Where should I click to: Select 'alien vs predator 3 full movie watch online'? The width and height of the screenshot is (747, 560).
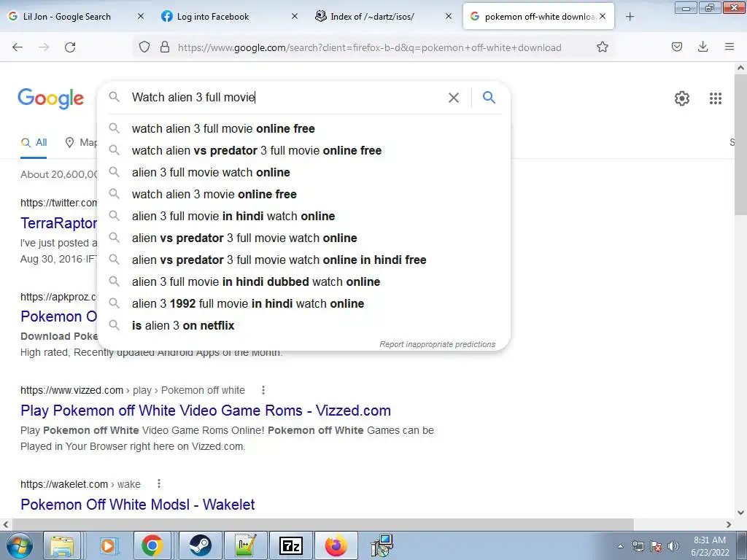[304, 238]
